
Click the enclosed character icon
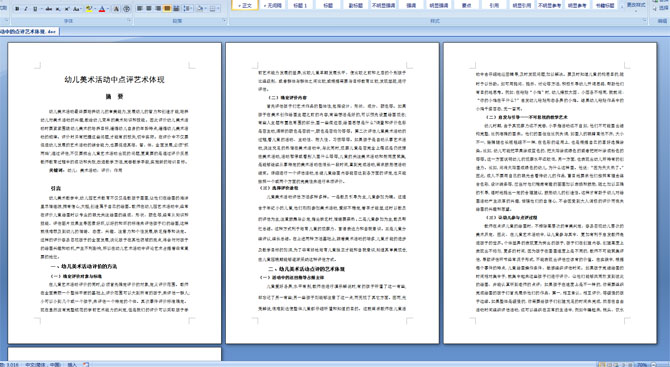point(126,9)
